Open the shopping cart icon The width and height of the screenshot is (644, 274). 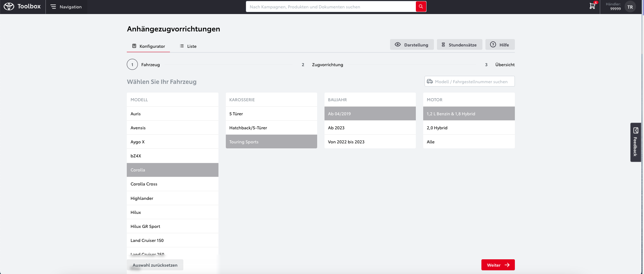click(x=592, y=6)
